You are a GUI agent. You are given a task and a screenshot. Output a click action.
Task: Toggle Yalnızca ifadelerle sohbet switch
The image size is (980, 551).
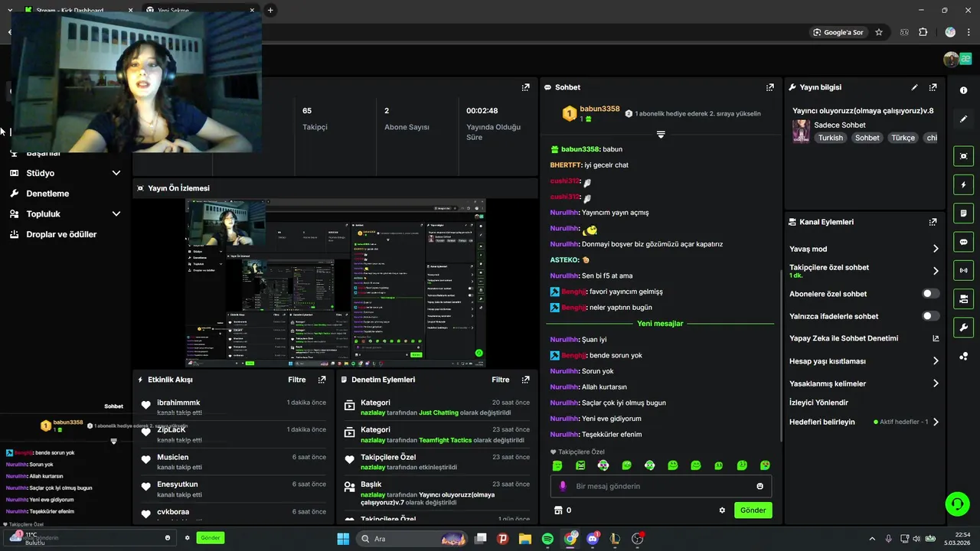tap(930, 316)
